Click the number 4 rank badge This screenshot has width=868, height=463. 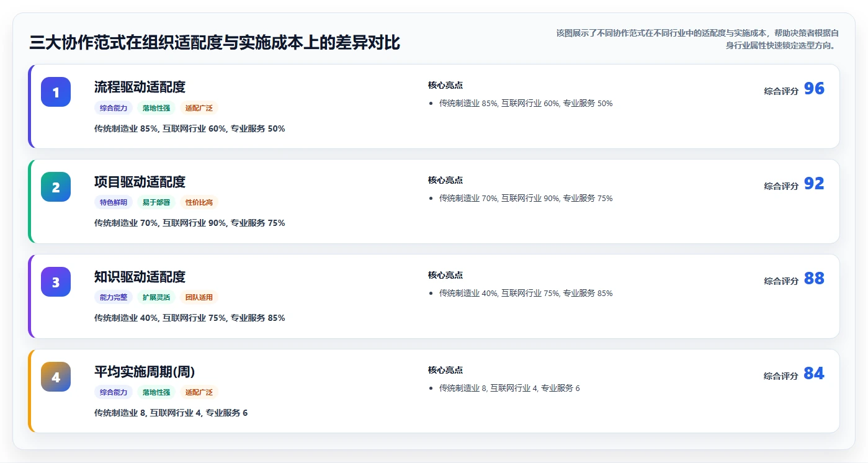[x=56, y=377]
